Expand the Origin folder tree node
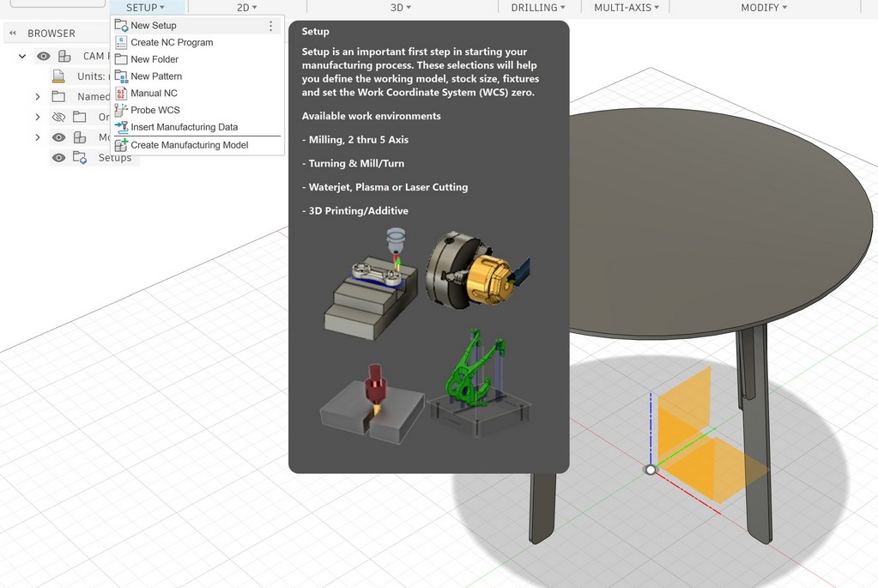 point(38,117)
